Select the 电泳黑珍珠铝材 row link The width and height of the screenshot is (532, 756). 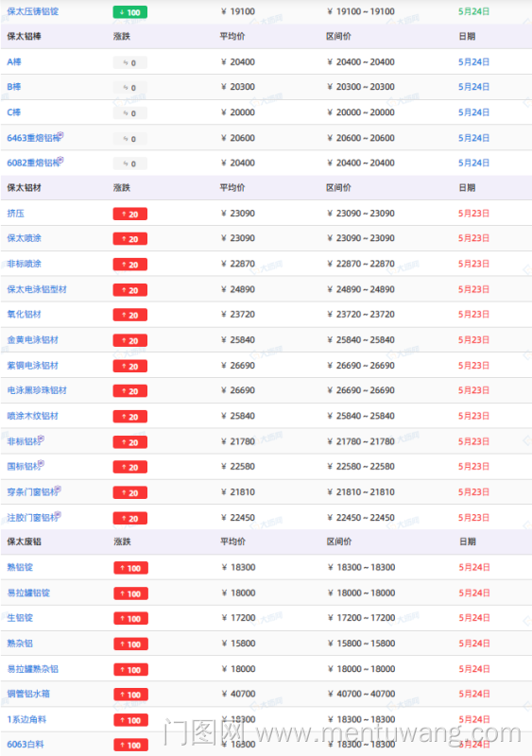[37, 390]
